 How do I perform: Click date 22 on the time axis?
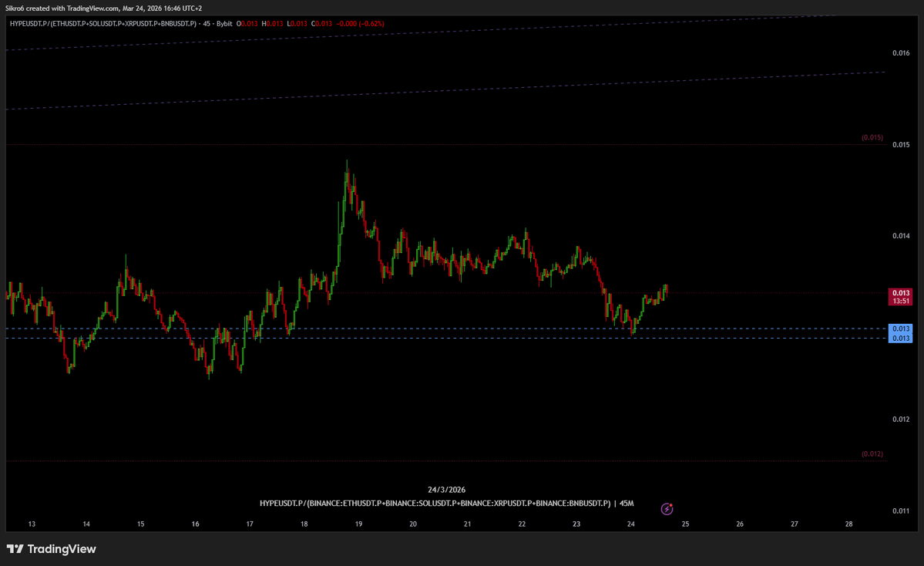(522, 524)
